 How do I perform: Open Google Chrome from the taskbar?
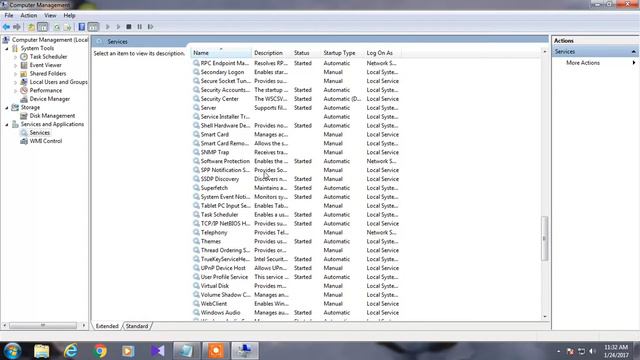tap(100, 351)
